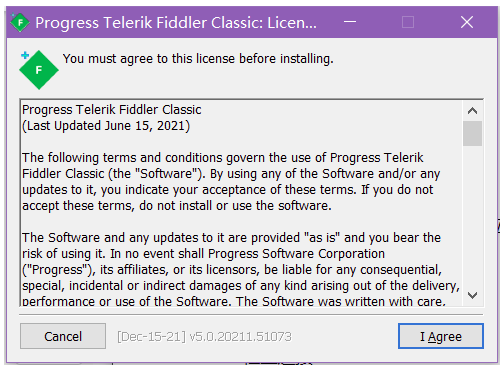Click the window title bar text
Viewport: 502px width, 365px height.
point(176,23)
